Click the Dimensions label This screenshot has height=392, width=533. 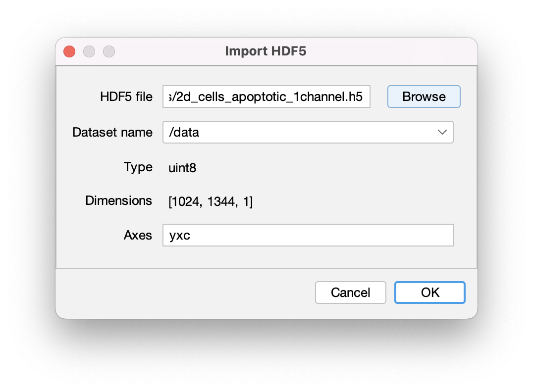[x=118, y=201]
